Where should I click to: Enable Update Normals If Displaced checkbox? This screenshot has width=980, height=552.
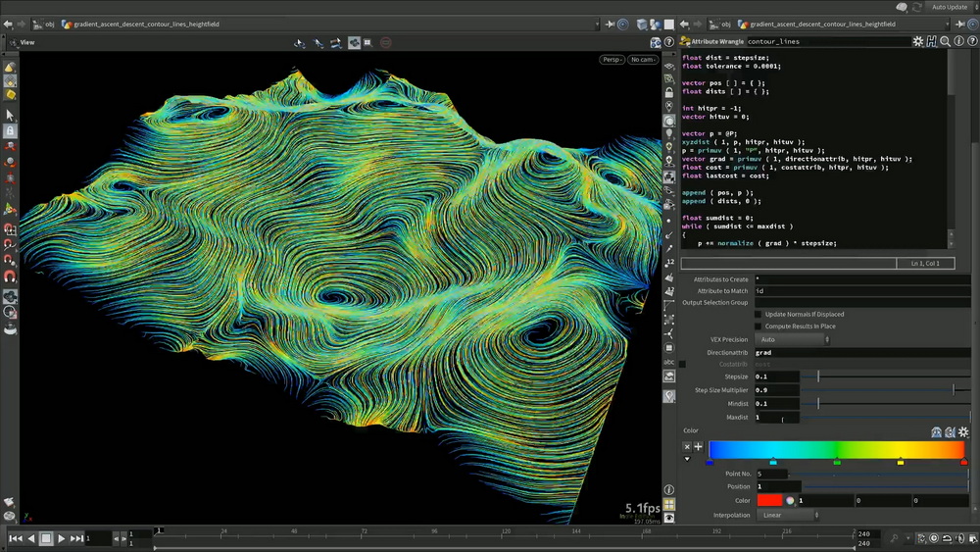(759, 315)
